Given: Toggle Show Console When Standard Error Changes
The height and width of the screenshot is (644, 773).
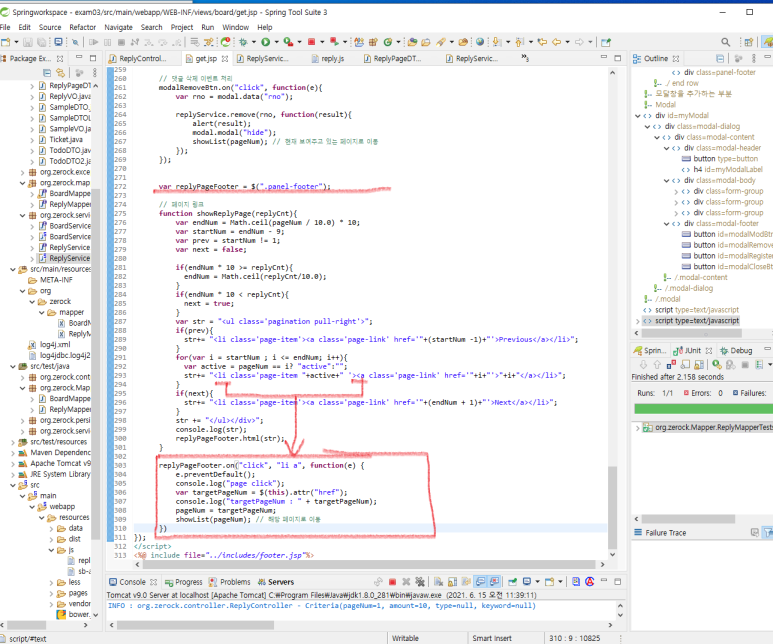Looking at the screenshot, I should tap(494, 582).
